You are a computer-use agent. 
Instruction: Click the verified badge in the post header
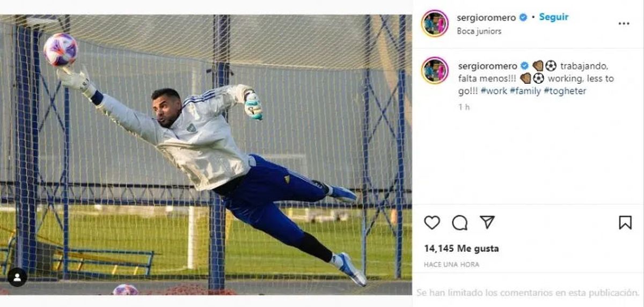point(523,17)
